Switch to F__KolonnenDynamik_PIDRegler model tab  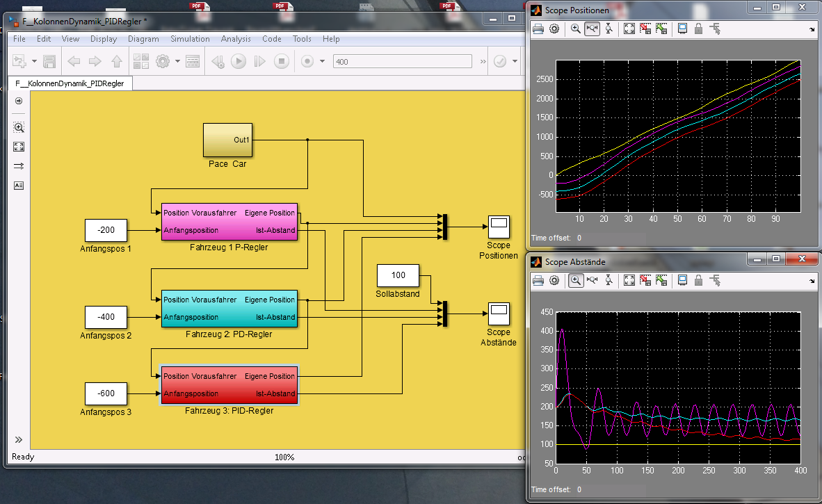tap(70, 83)
